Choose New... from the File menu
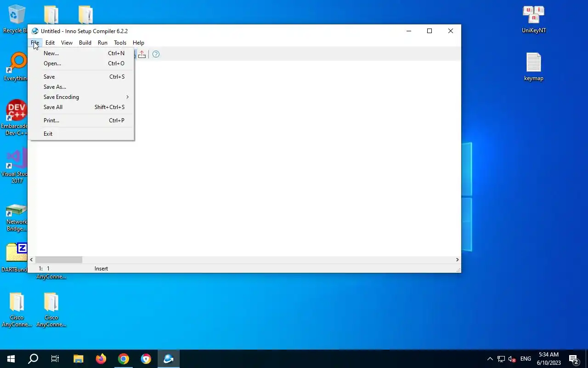This screenshot has height=368, width=588. (x=82, y=53)
